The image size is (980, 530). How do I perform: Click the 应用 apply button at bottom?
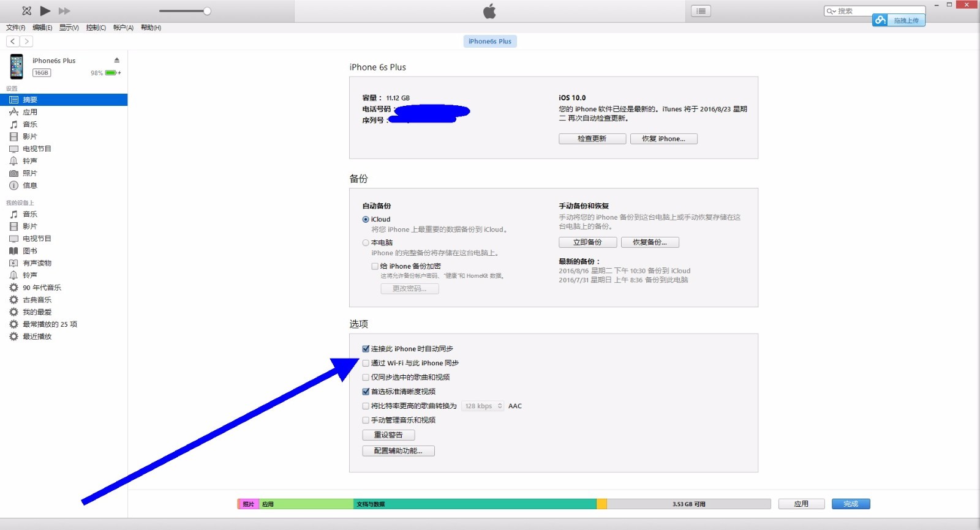coord(801,504)
